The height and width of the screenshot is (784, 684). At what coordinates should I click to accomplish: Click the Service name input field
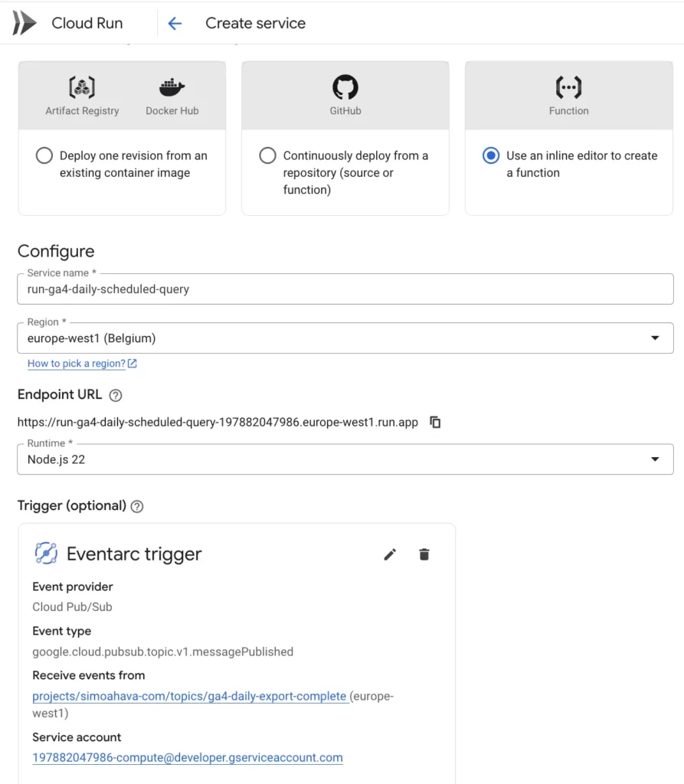(x=345, y=289)
